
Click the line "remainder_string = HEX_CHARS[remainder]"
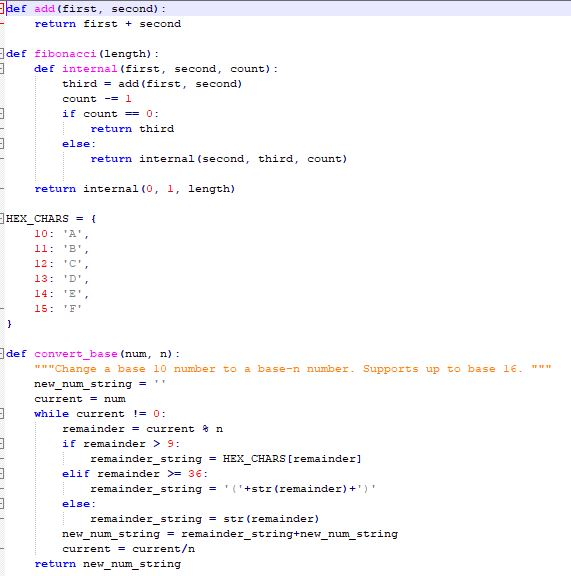pyautogui.click(x=226, y=459)
